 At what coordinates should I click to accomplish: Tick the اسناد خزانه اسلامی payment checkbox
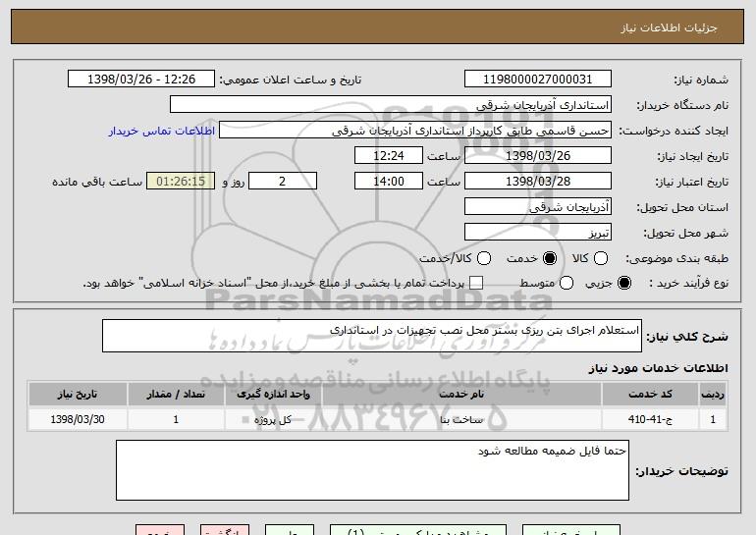pos(476,283)
